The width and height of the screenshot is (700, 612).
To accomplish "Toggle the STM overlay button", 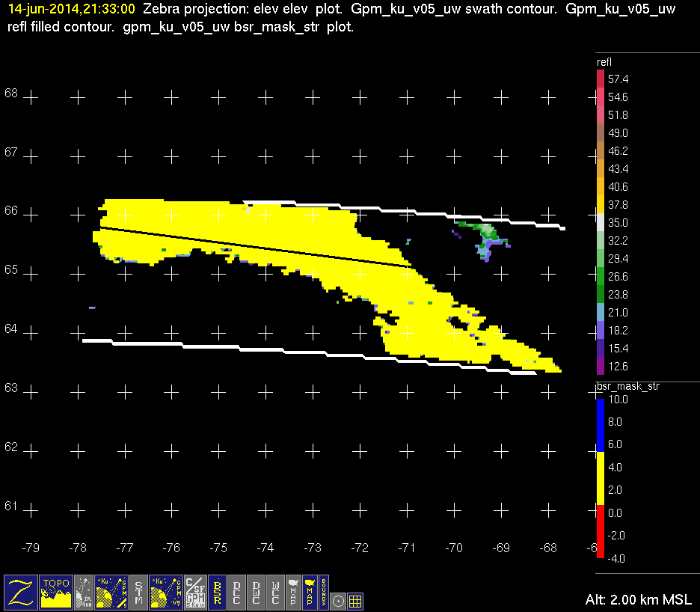I will 139,591.
